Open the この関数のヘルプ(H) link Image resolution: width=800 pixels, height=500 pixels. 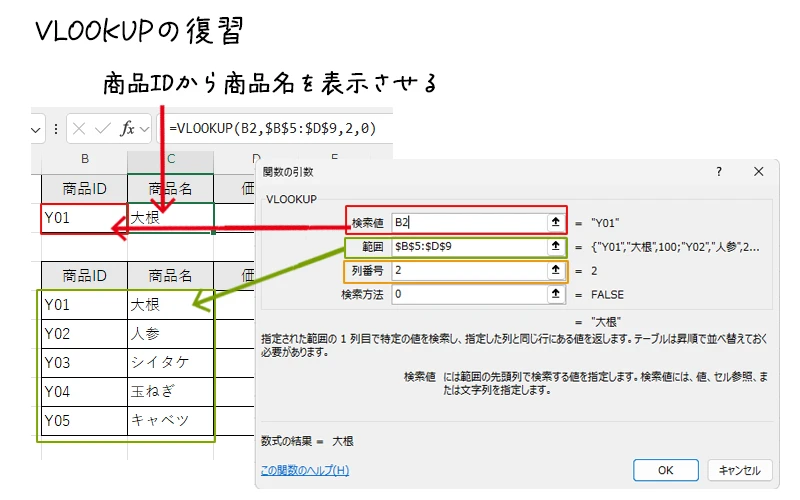point(305,470)
